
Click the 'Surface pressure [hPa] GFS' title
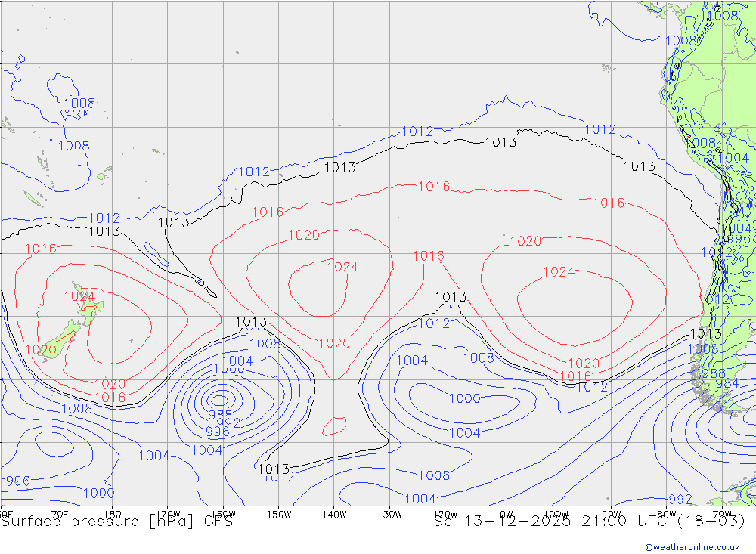click(x=116, y=522)
